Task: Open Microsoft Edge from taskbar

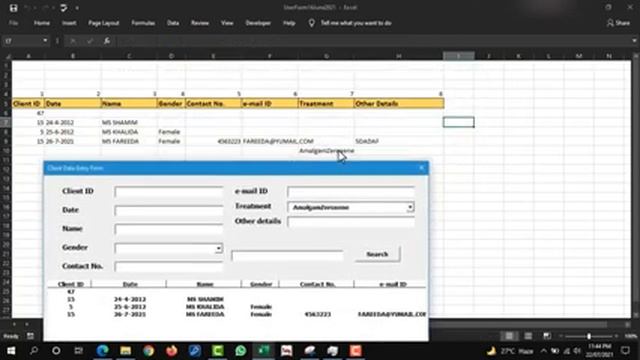Action: [x=102, y=351]
